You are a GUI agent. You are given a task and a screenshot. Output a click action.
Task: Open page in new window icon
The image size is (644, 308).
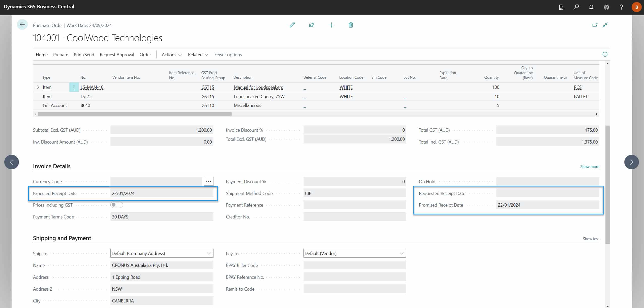click(595, 25)
